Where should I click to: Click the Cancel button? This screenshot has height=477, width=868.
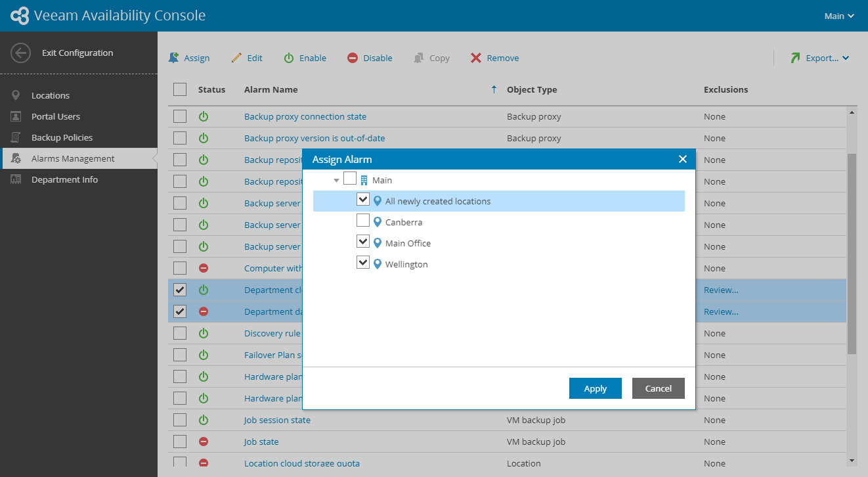tap(659, 388)
